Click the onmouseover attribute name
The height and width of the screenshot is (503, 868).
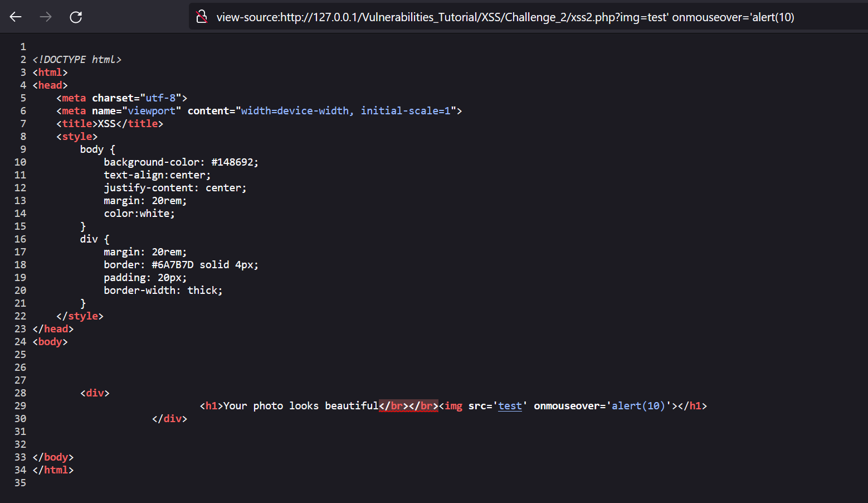click(567, 406)
